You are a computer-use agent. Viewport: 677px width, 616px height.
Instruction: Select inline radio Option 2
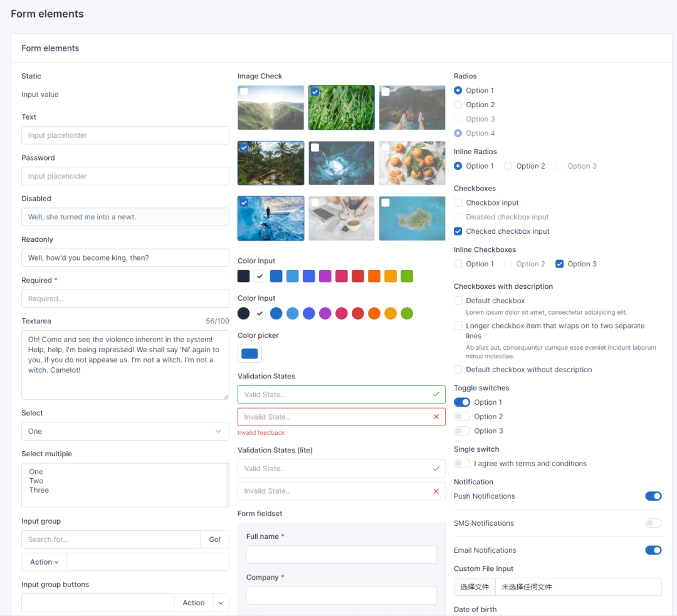508,166
